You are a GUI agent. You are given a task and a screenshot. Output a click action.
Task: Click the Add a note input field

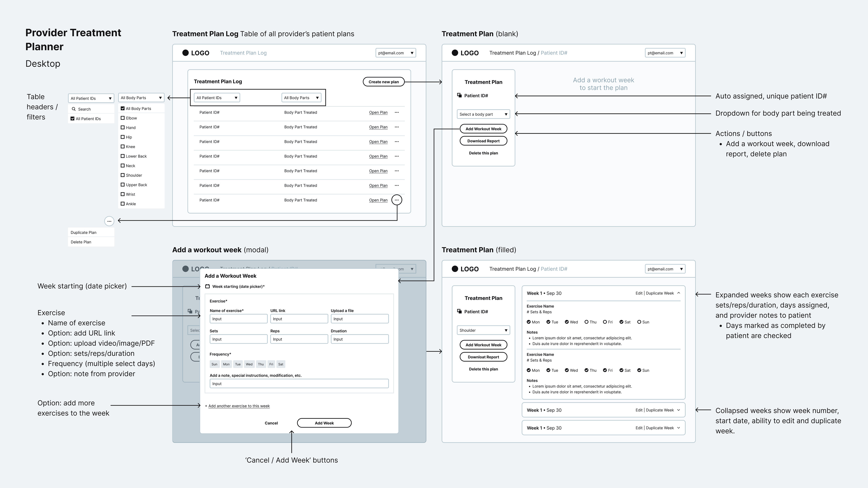[299, 384]
